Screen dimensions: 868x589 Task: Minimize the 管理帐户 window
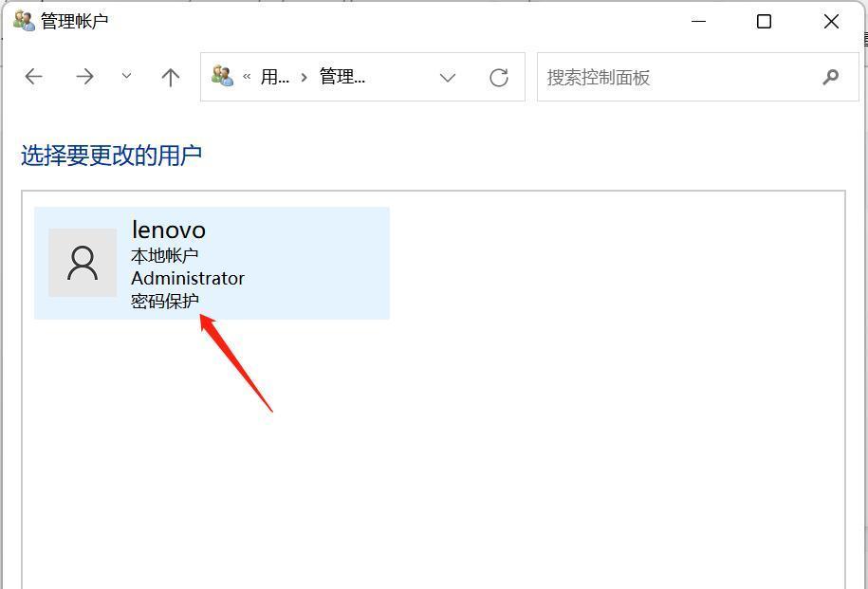(698, 22)
